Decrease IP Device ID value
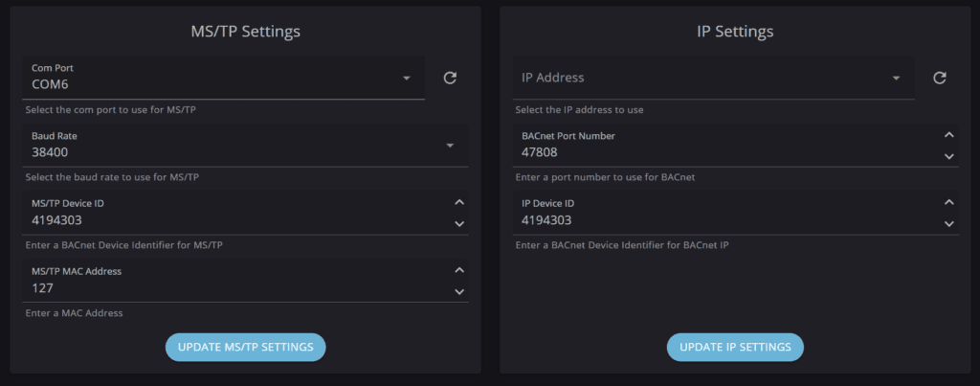Image resolution: width=980 pixels, height=386 pixels. pos(949,224)
